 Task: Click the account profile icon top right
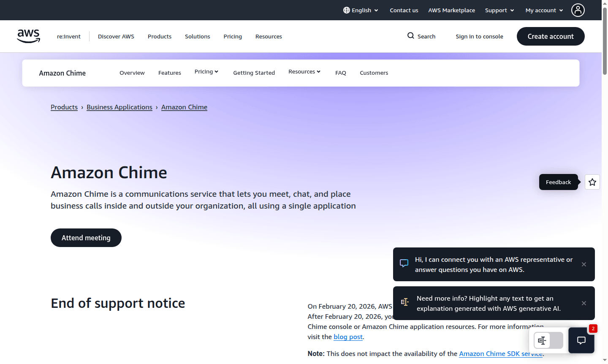578,10
